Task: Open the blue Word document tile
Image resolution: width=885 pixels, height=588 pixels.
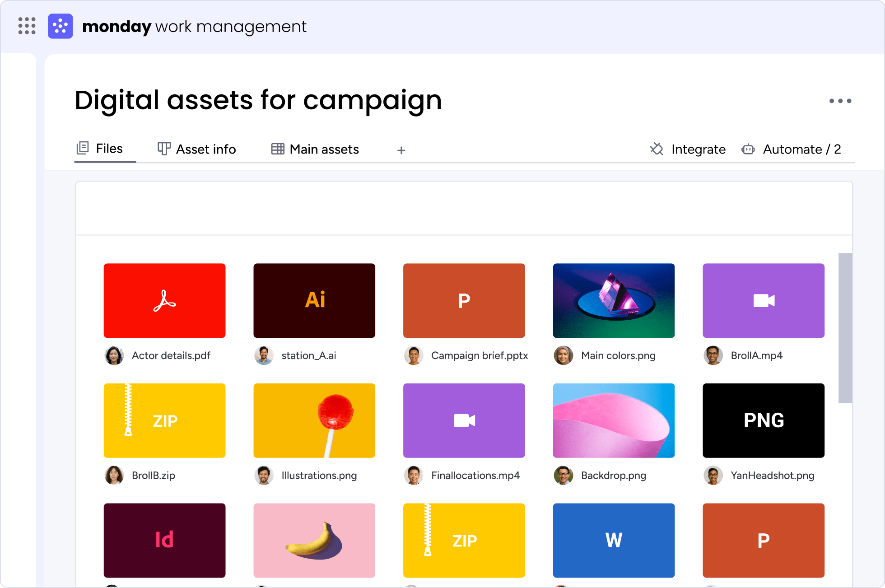Action: [x=614, y=540]
